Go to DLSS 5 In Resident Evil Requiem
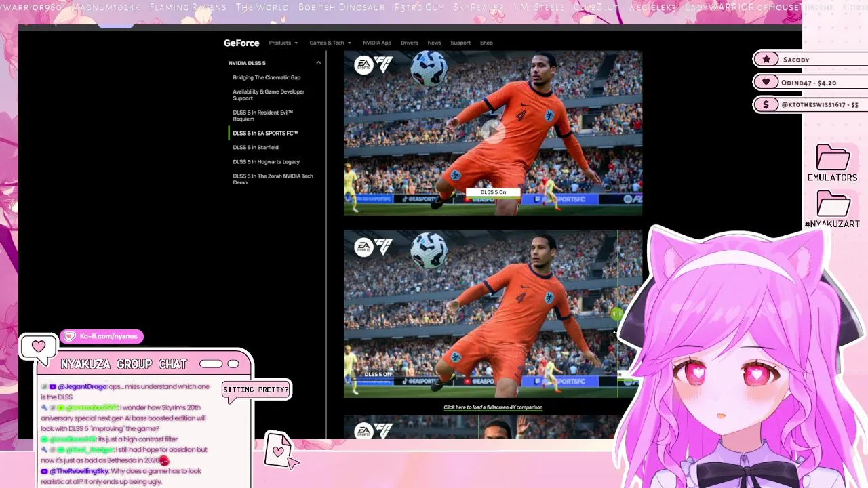The image size is (868, 488). click(263, 115)
